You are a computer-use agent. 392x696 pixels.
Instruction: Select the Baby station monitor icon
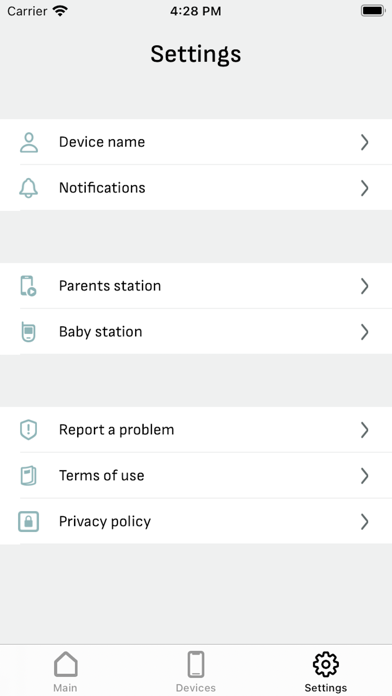[28, 332]
